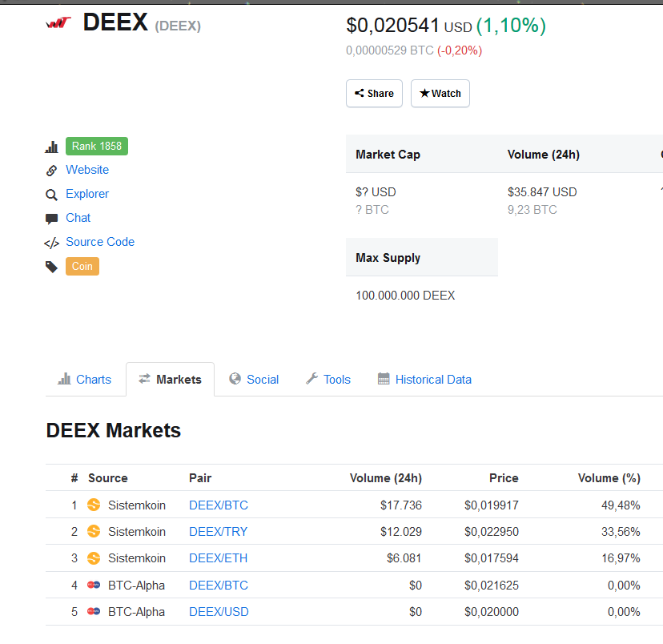
Task: Click the Watch star button
Action: click(x=440, y=94)
